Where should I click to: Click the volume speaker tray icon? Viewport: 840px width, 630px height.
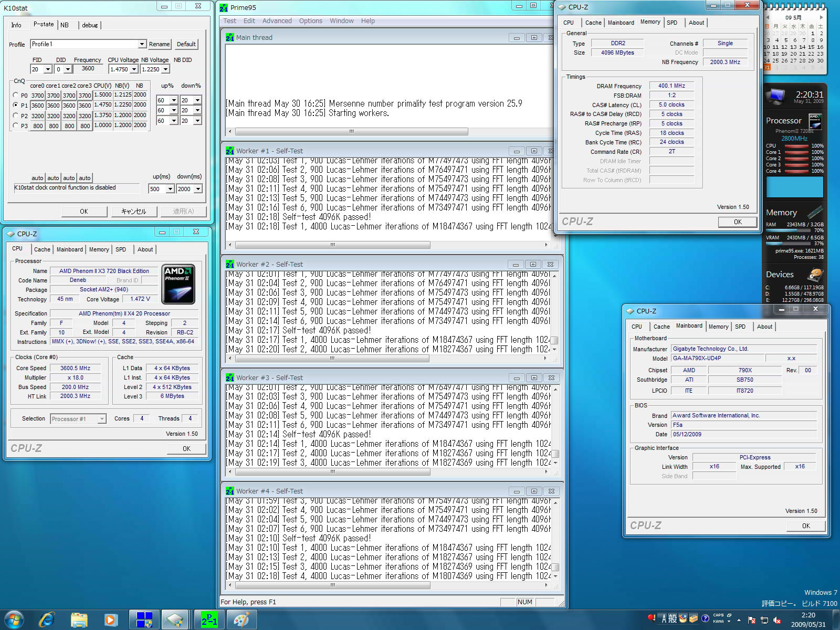(x=777, y=620)
